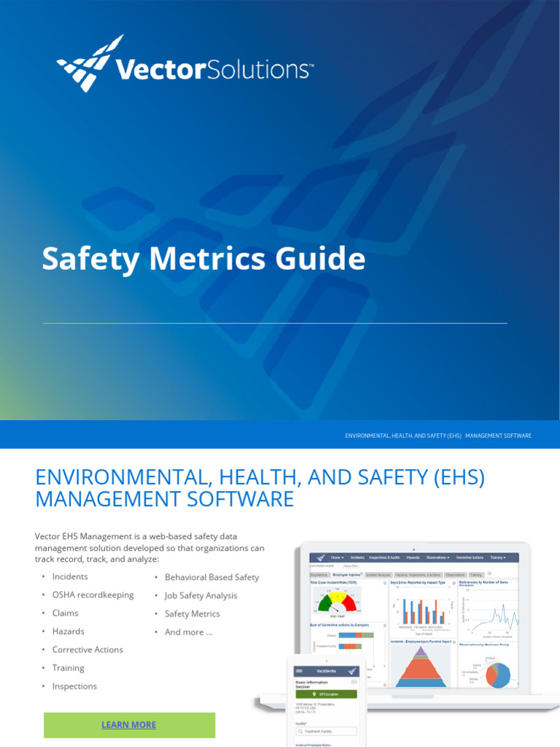Click the search icon in the Facility field

300,731
